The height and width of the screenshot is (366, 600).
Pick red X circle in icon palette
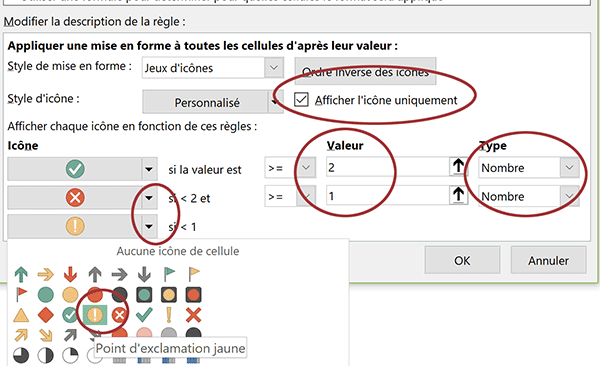coord(119,315)
